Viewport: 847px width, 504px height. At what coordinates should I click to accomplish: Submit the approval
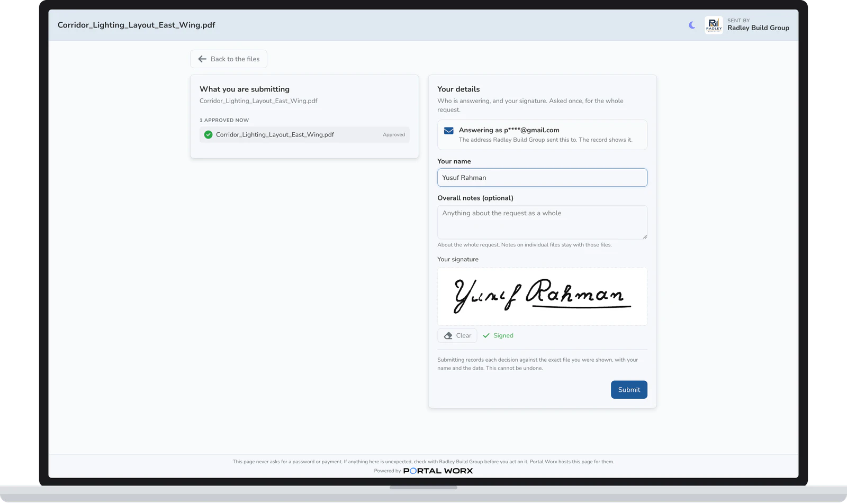click(629, 390)
